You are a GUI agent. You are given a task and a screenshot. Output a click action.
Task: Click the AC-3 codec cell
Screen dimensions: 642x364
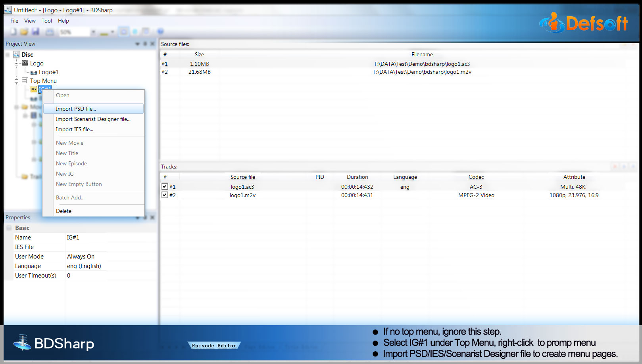pos(476,187)
